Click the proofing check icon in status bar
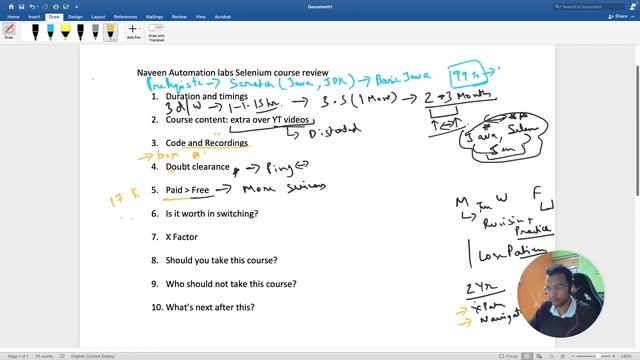 (x=62, y=356)
